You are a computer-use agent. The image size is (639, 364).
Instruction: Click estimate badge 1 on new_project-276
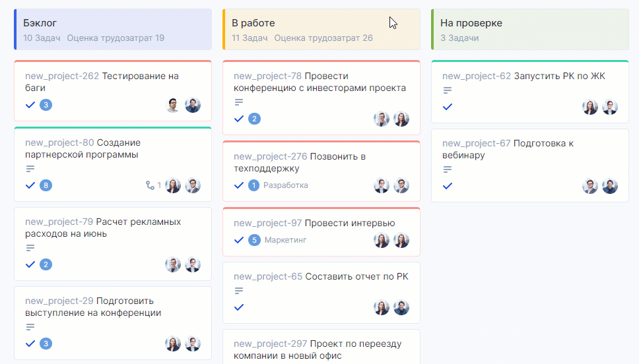point(253,186)
